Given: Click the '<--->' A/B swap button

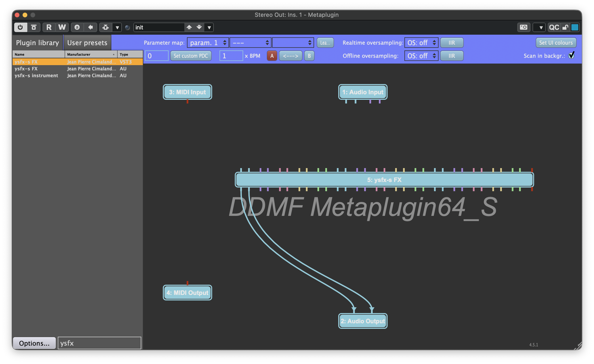Looking at the screenshot, I should tap(290, 56).
